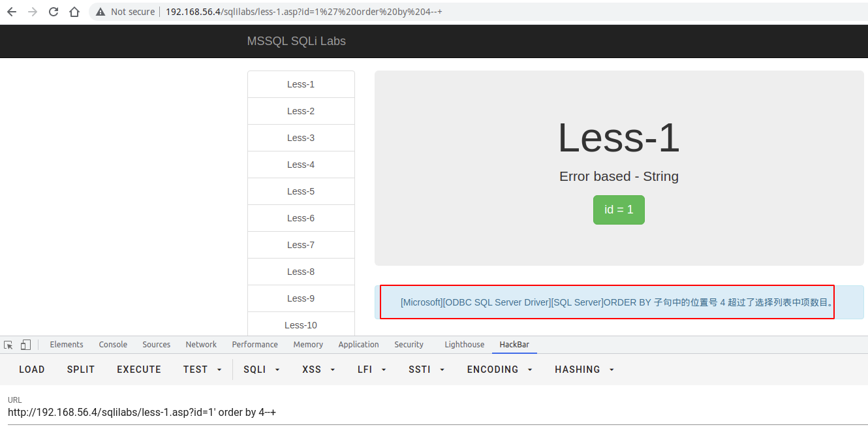The width and height of the screenshot is (868, 427).
Task: Click the HackBar EXECUTE button
Action: 139,370
